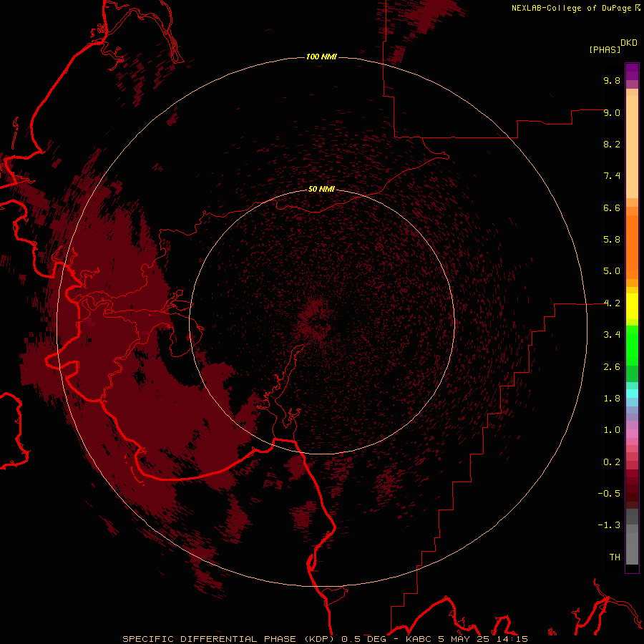Click the 1.0 scale value

click(612, 430)
